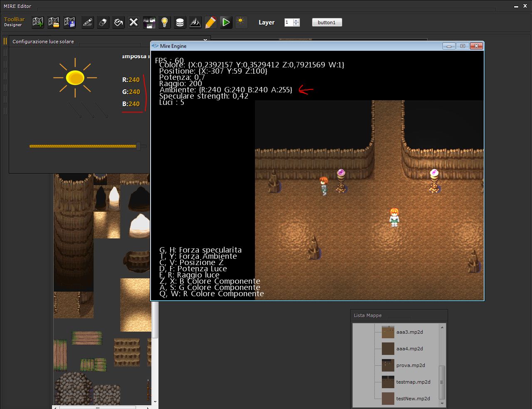This screenshot has width=532, height=409.
Task: Click the sun graphic in the solar light panel
Action: (x=75, y=77)
